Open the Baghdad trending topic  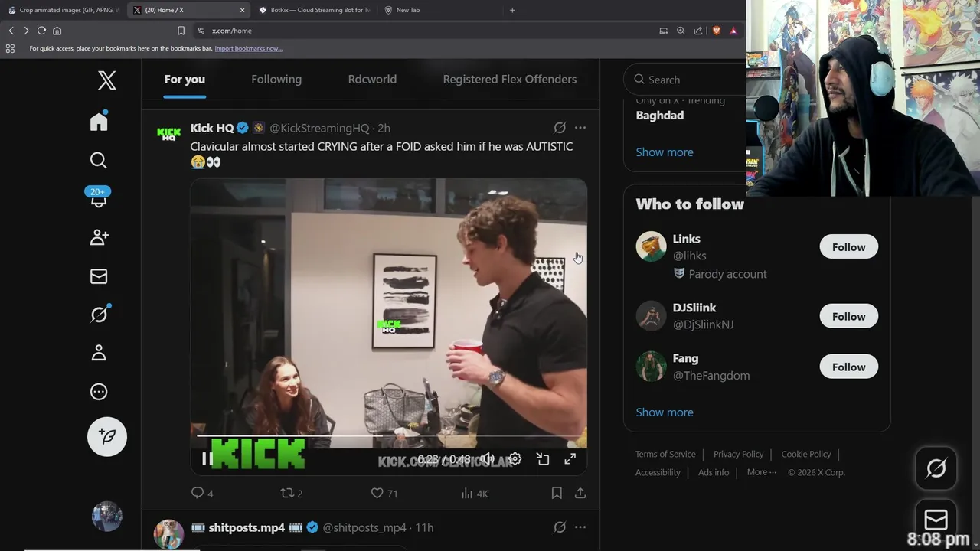[660, 116]
